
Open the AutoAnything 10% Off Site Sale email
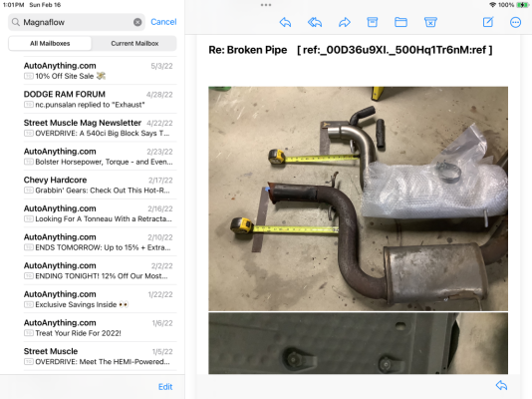(99, 71)
